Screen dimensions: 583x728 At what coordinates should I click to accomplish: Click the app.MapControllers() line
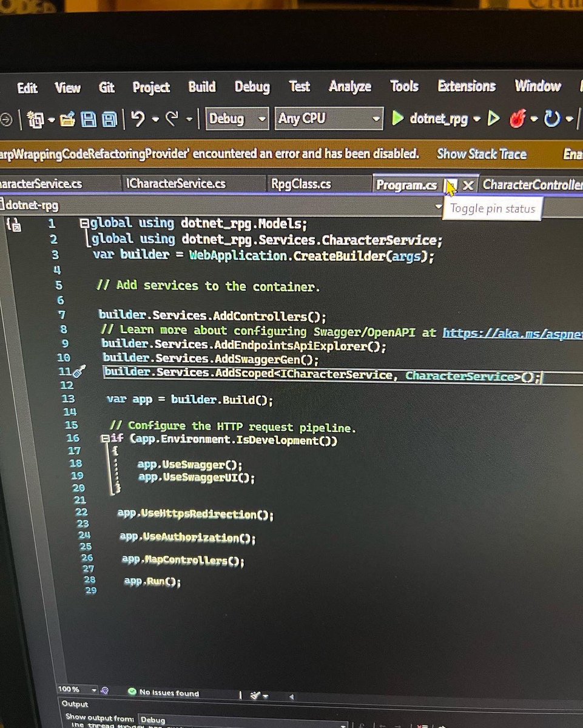[x=183, y=560]
